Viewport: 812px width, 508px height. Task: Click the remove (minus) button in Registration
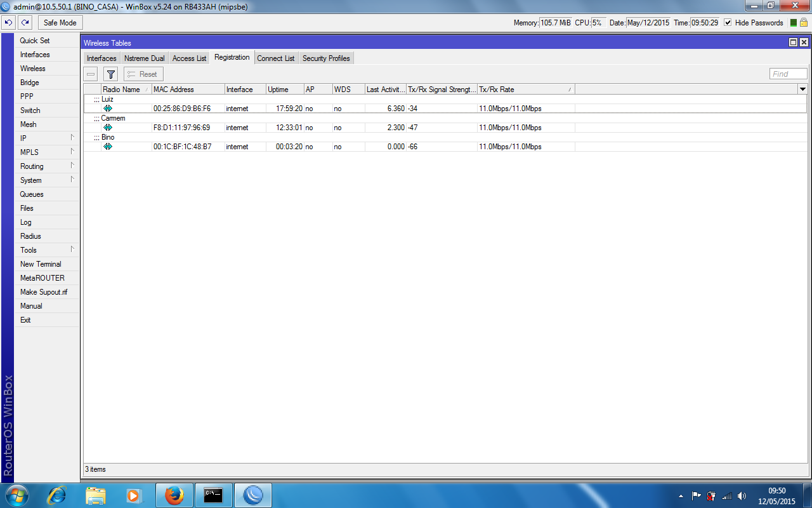pyautogui.click(x=91, y=74)
